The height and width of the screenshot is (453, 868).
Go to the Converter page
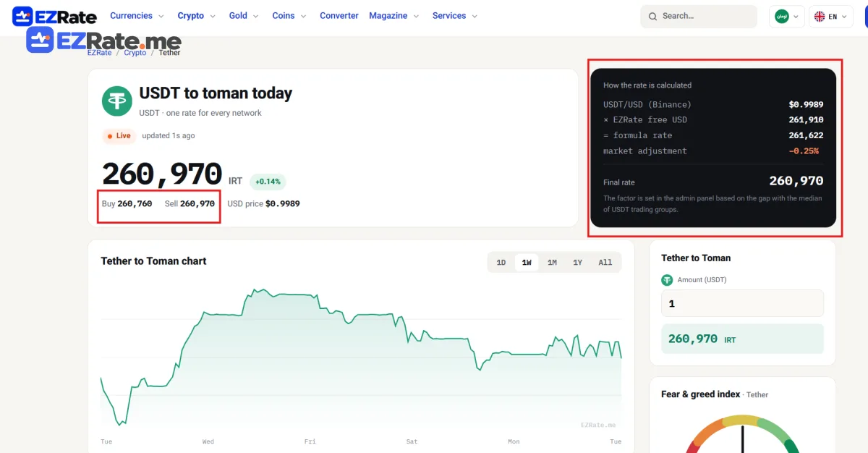click(339, 16)
